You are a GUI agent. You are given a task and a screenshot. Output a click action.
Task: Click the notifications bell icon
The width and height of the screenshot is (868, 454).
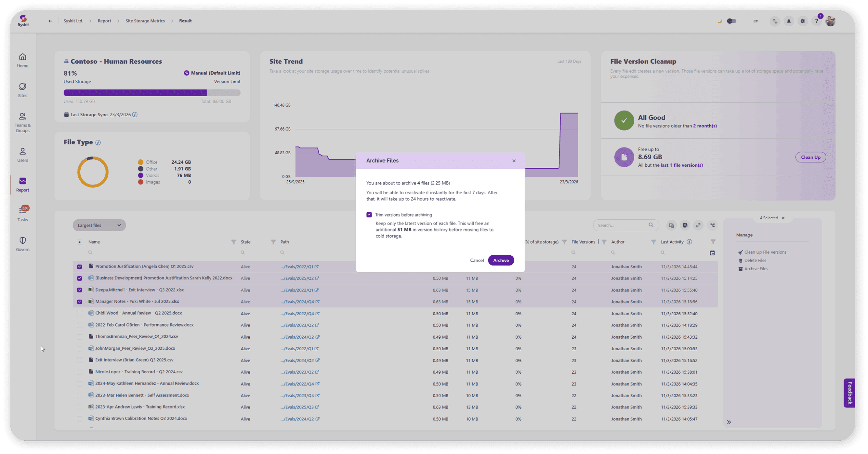tap(789, 21)
